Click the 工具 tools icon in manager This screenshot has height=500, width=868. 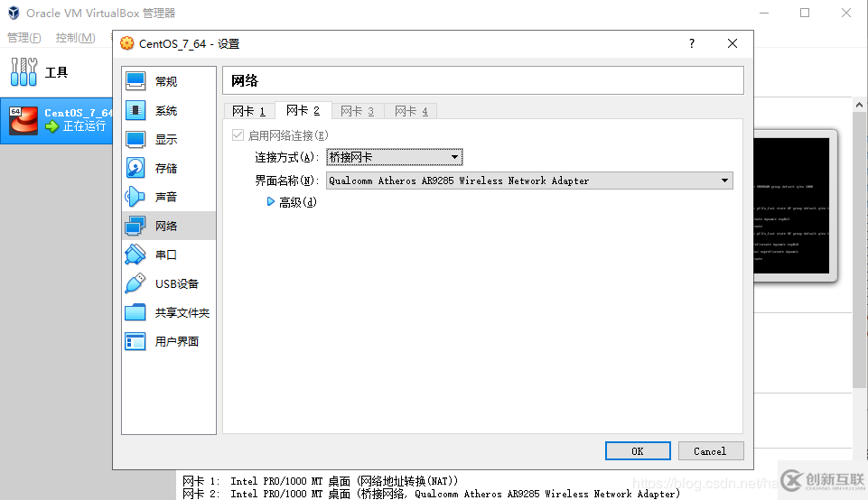[x=23, y=72]
